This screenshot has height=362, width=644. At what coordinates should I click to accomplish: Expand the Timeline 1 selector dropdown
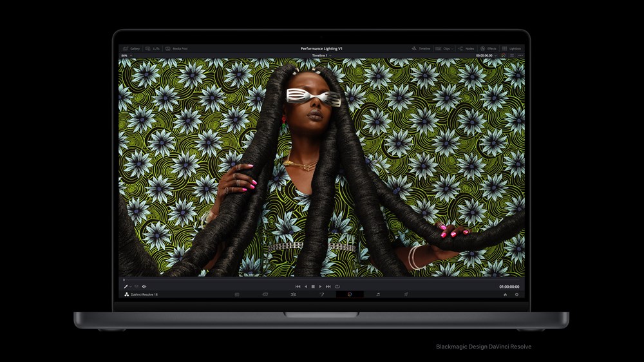coord(331,56)
